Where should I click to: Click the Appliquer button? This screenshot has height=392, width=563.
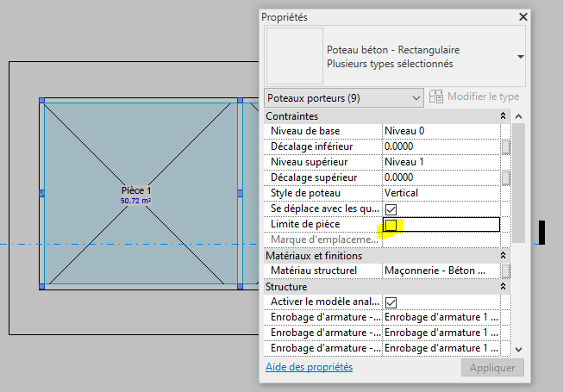point(492,368)
